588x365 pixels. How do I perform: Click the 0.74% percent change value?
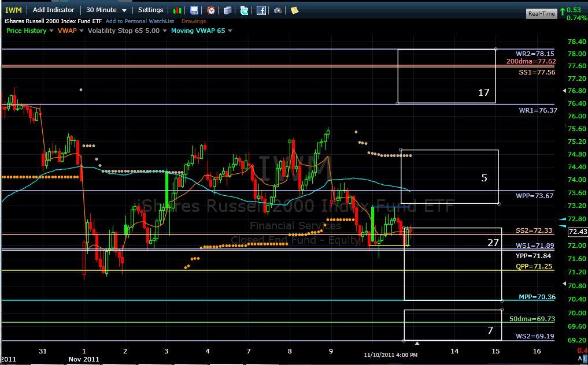(x=577, y=18)
